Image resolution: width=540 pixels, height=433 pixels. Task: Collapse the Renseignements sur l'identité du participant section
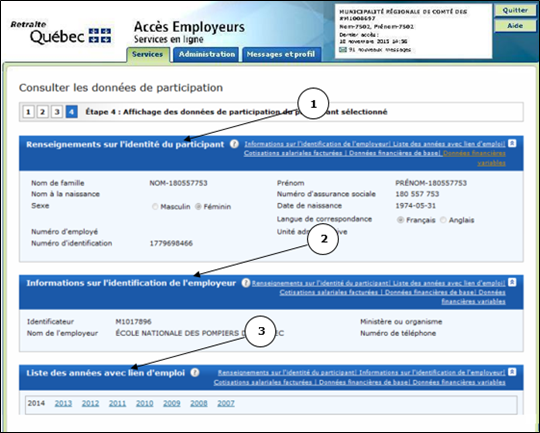coord(512,143)
